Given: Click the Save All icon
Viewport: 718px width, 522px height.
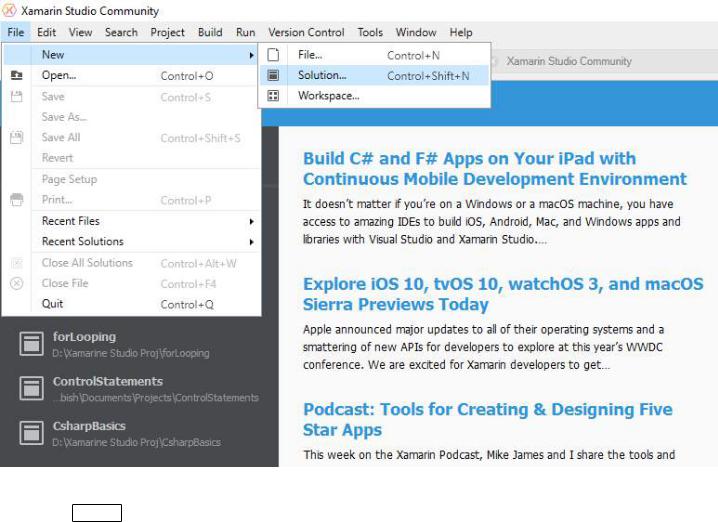Looking at the screenshot, I should coord(16,137).
